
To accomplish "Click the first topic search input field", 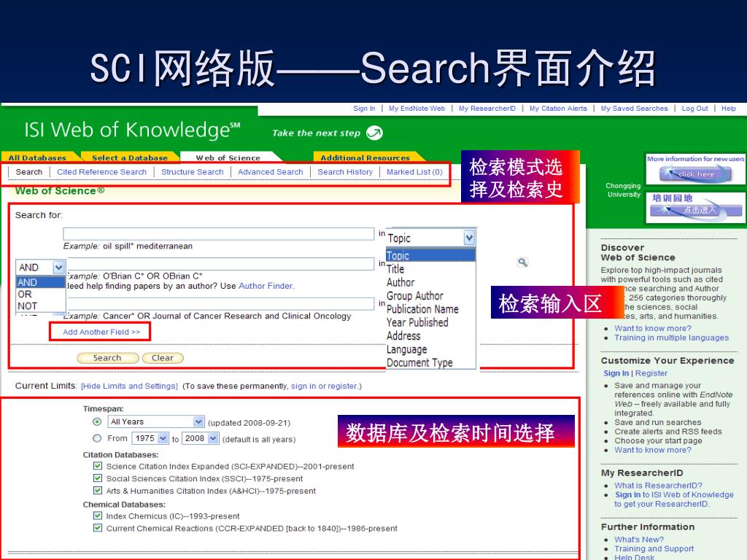I will click(219, 233).
